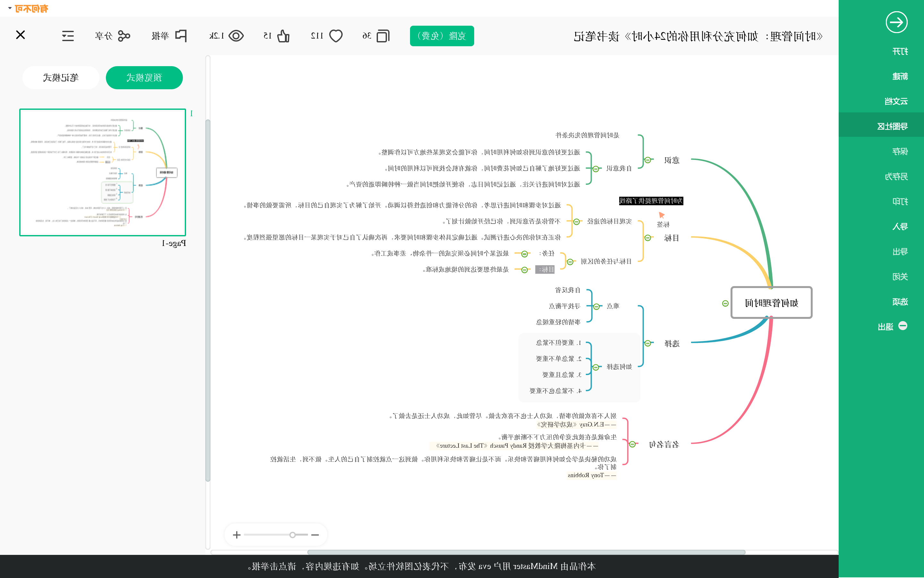Collapse the 目标 main branch toggle
This screenshot has height=578, width=924.
click(648, 238)
